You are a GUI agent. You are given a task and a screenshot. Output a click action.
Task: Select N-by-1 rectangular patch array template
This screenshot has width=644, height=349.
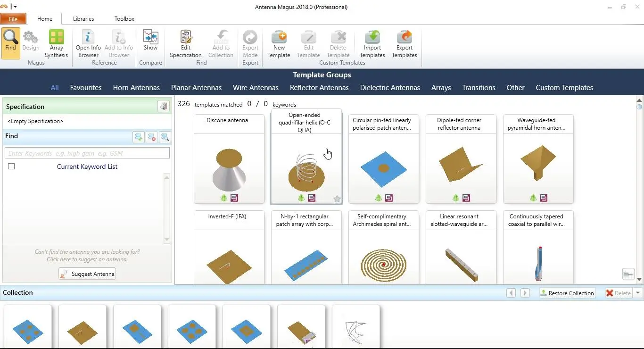(306, 247)
